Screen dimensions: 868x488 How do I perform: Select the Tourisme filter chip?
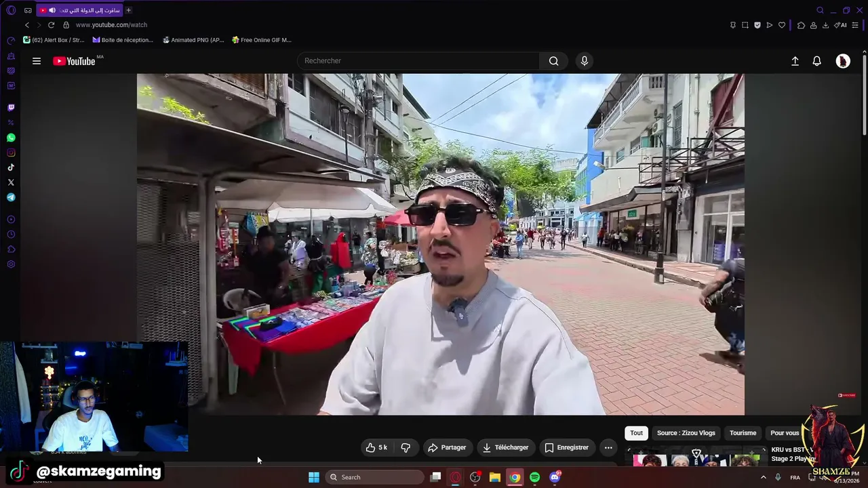[x=743, y=433]
